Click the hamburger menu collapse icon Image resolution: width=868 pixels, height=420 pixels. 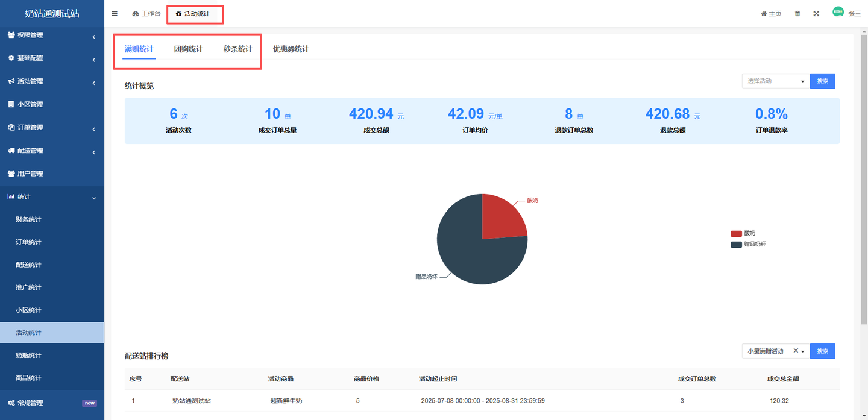click(x=115, y=13)
